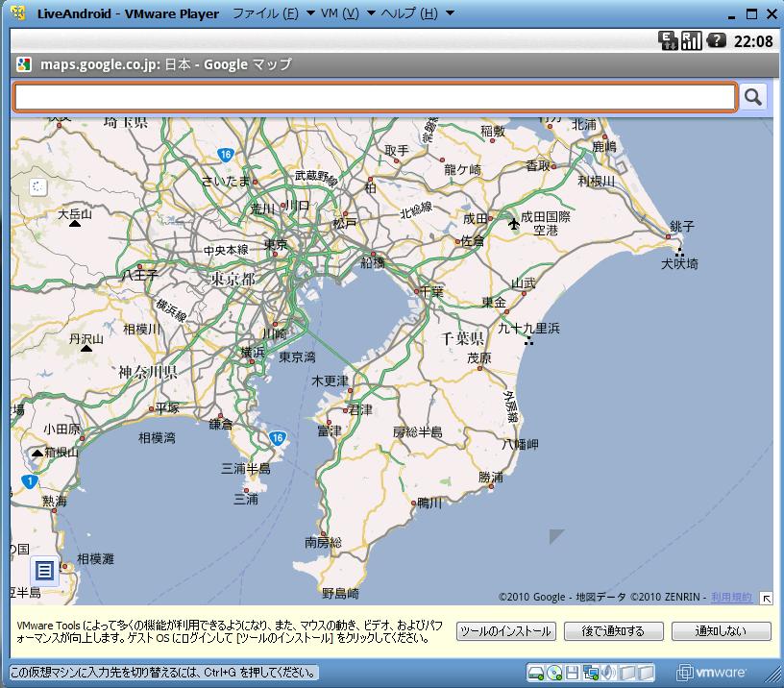Click the 犬吠埼 cape label
The image size is (784, 688).
tap(679, 263)
